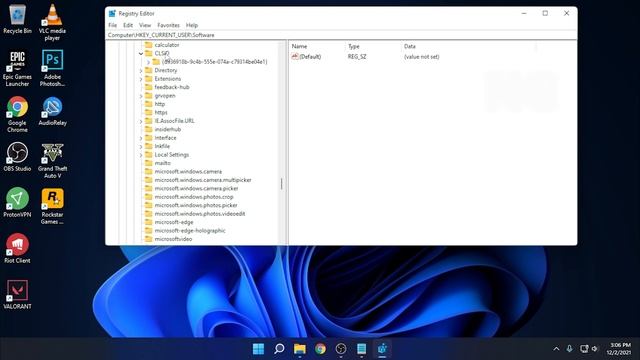Open the Epic Games Launcher icon
Image resolution: width=640 pixels, height=360 pixels.
17,68
